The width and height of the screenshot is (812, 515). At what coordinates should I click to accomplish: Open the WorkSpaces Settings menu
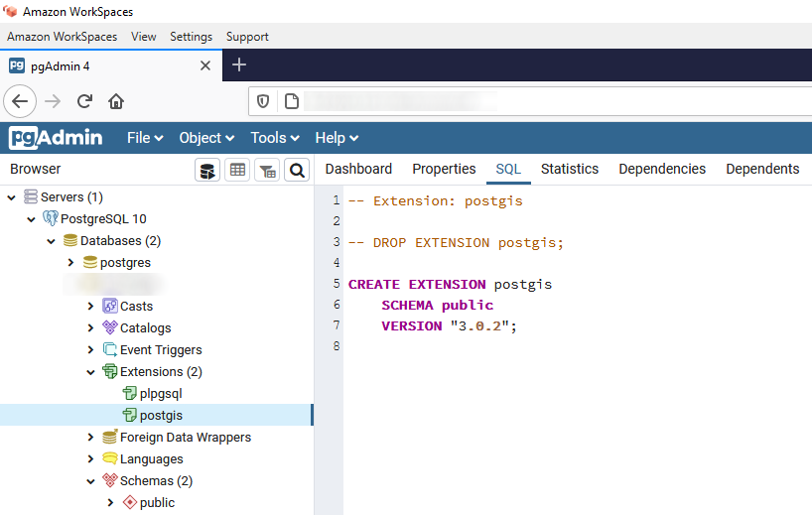(192, 37)
